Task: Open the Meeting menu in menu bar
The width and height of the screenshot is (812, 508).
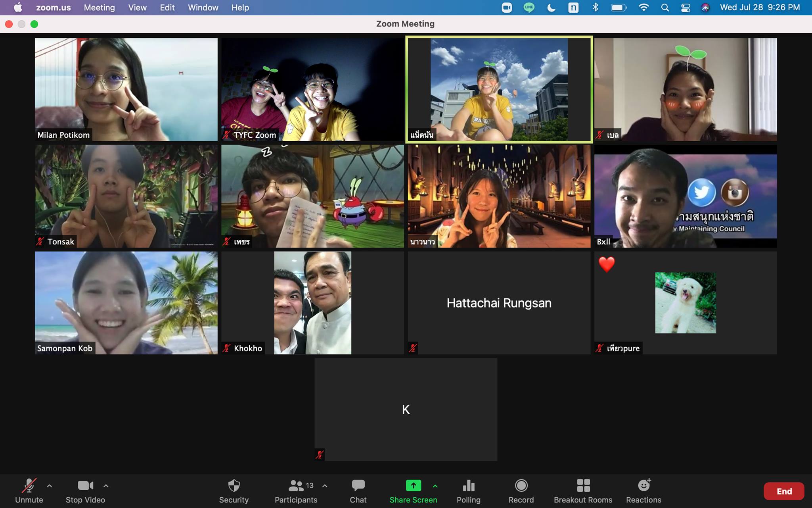Action: 99,8
